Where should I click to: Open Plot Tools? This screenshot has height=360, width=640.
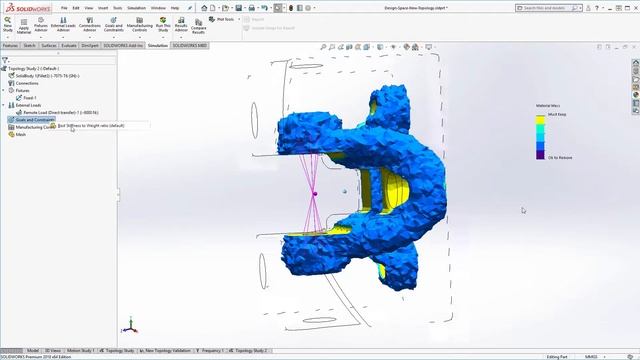pos(222,19)
